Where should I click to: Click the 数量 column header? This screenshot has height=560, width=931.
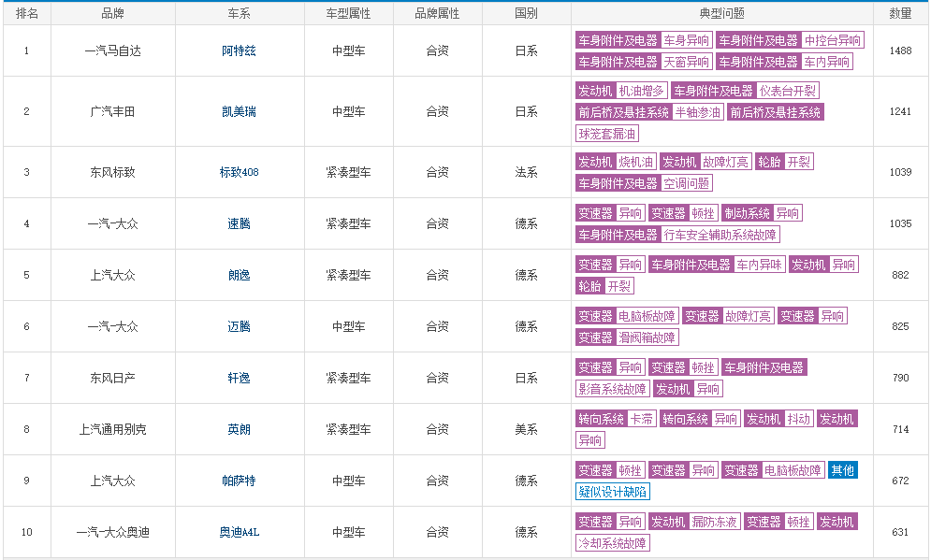pos(903,12)
